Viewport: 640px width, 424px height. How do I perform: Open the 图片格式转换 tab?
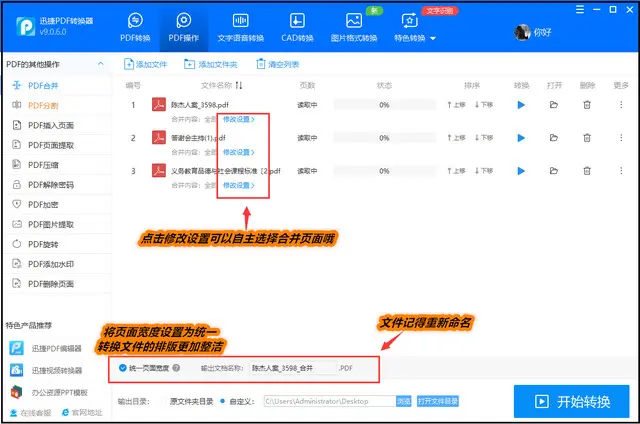(x=354, y=27)
